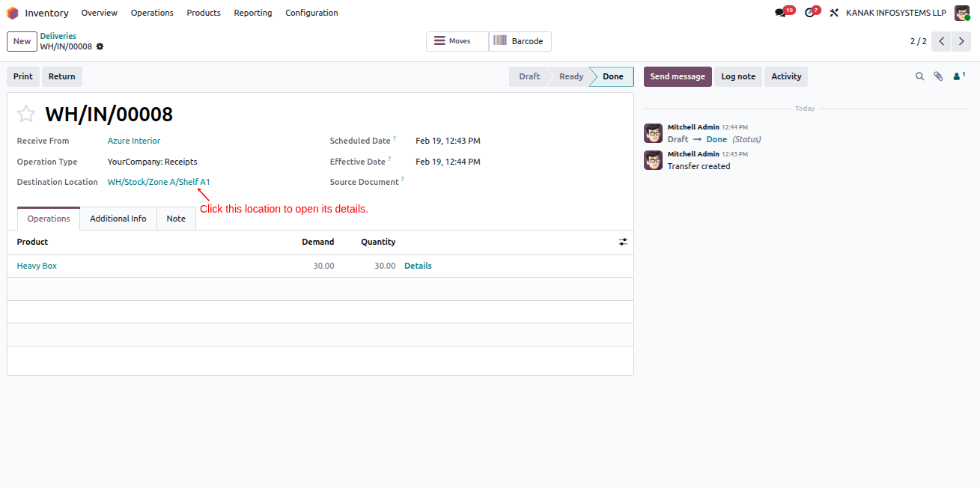Open the activities clock icon
The width and height of the screenshot is (980, 488).
pos(809,13)
